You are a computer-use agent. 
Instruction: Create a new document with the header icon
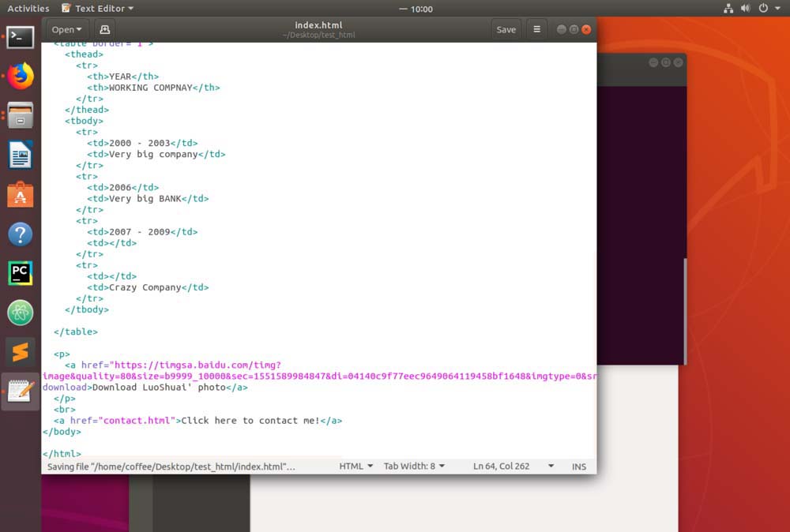[104, 29]
